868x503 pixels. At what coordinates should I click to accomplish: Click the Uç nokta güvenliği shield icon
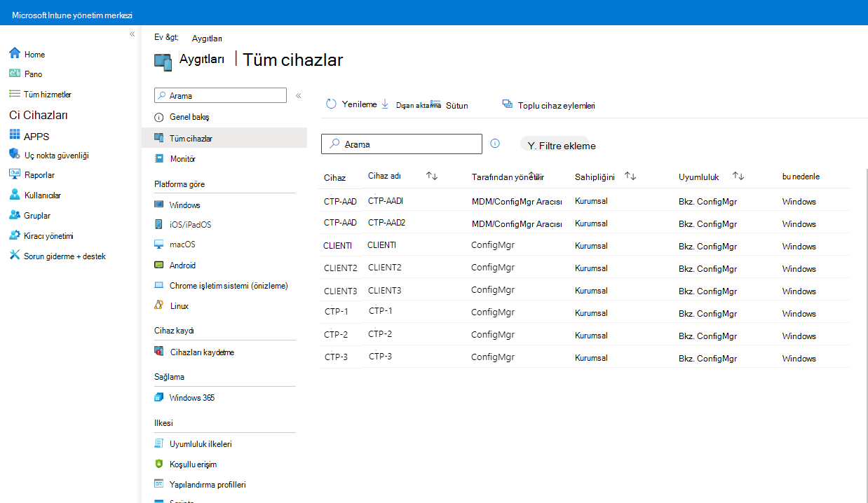[15, 155]
